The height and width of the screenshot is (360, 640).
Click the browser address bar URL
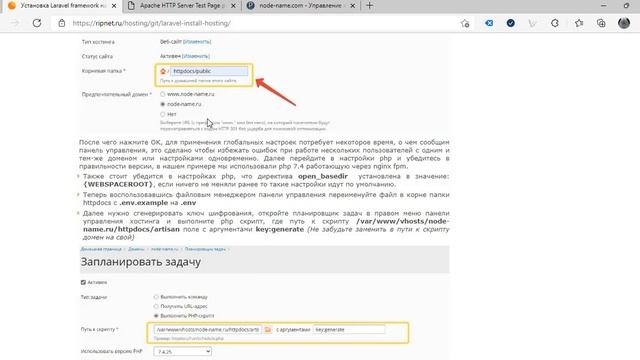click(151, 23)
